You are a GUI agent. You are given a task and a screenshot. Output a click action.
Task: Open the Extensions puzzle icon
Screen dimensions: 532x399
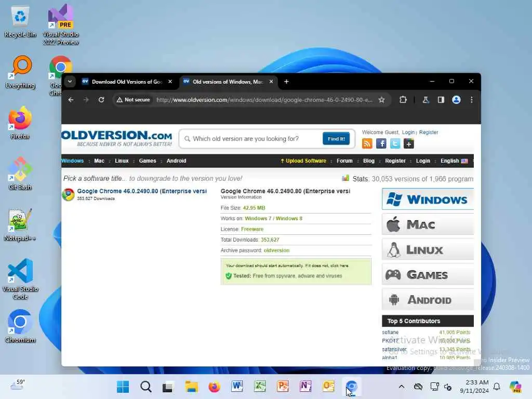point(403,100)
